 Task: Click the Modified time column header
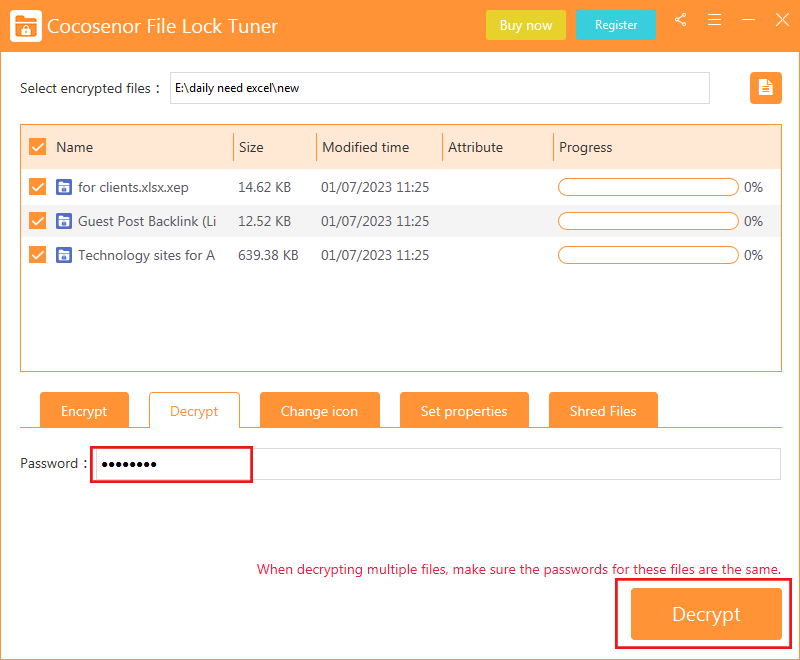tap(365, 147)
